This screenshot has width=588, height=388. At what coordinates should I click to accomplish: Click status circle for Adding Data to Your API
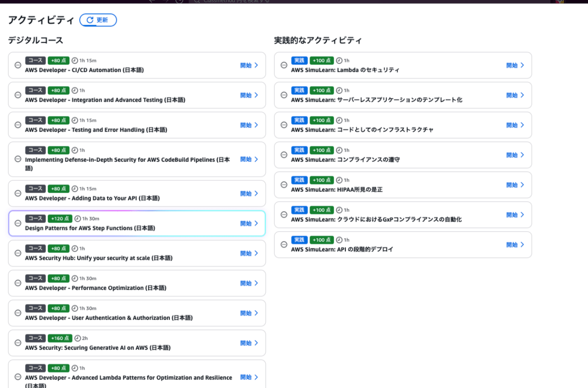tap(18, 194)
